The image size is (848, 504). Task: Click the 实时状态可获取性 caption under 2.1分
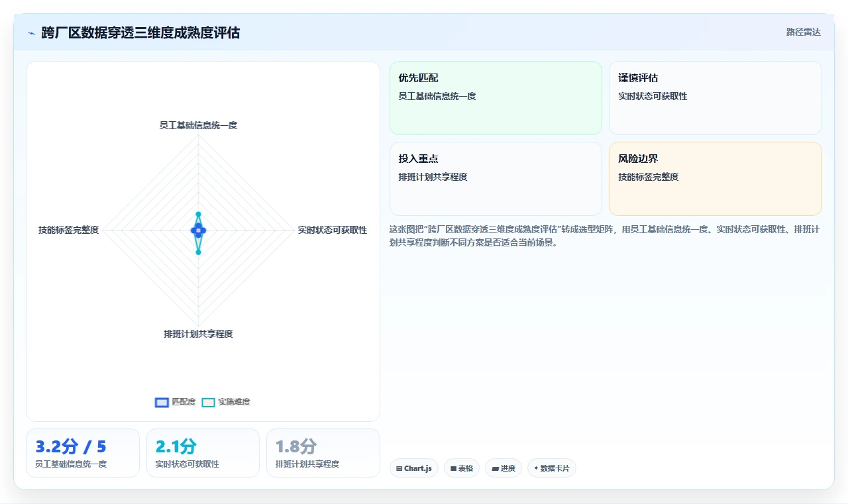tap(187, 464)
